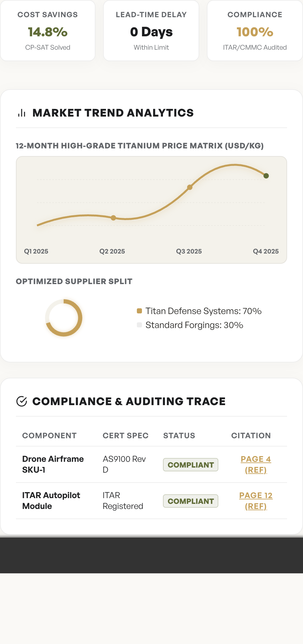Click the ITAR/CMMC Audited caption
303x644 pixels.
[255, 47]
